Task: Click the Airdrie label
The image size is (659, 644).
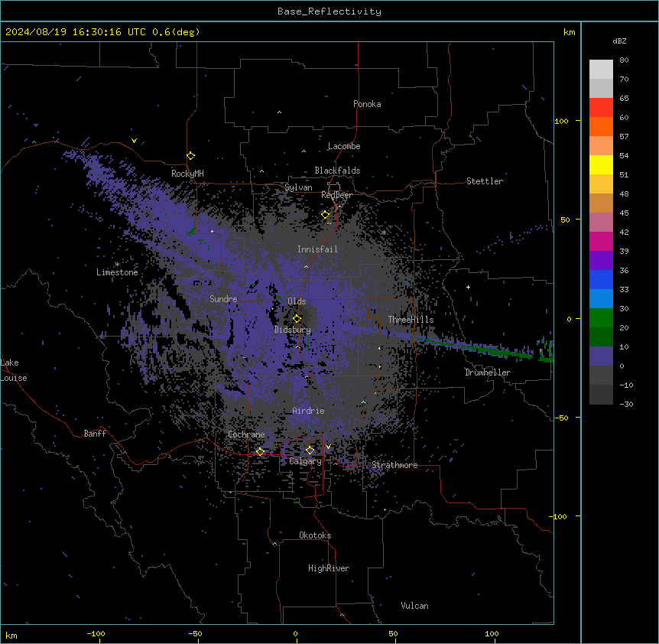Action: (x=308, y=411)
